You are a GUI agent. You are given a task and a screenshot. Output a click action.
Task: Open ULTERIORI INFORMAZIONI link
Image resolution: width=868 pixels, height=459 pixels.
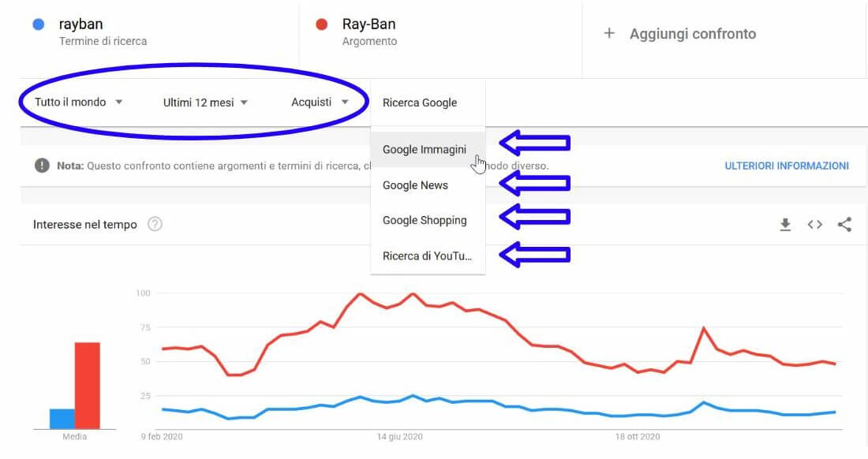(787, 166)
